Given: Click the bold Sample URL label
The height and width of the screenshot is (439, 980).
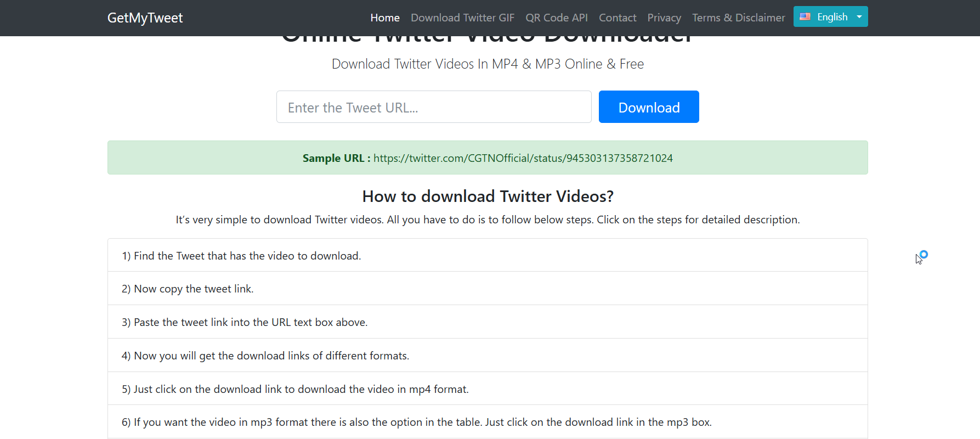Looking at the screenshot, I should [x=336, y=158].
